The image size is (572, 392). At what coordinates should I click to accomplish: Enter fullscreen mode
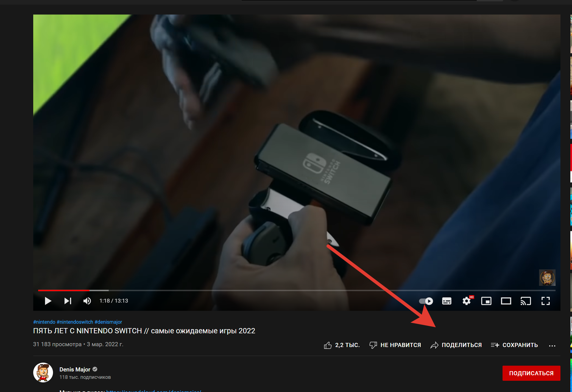point(545,301)
